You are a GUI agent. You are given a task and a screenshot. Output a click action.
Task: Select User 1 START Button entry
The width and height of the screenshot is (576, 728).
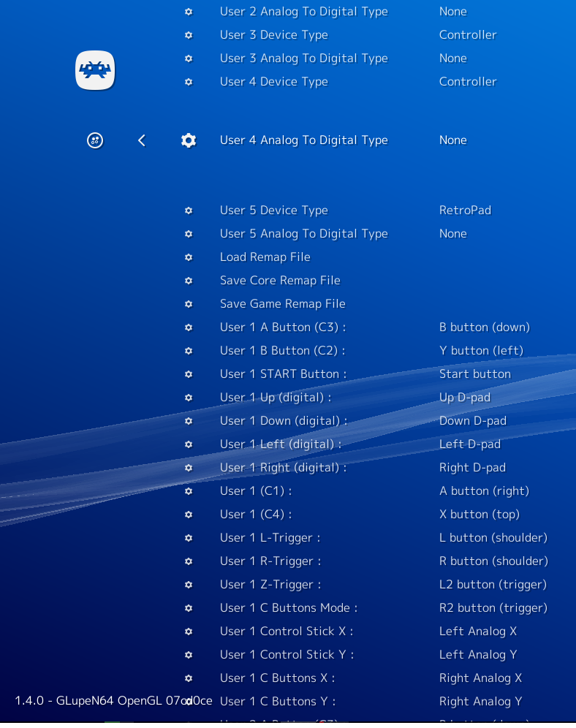[283, 374]
